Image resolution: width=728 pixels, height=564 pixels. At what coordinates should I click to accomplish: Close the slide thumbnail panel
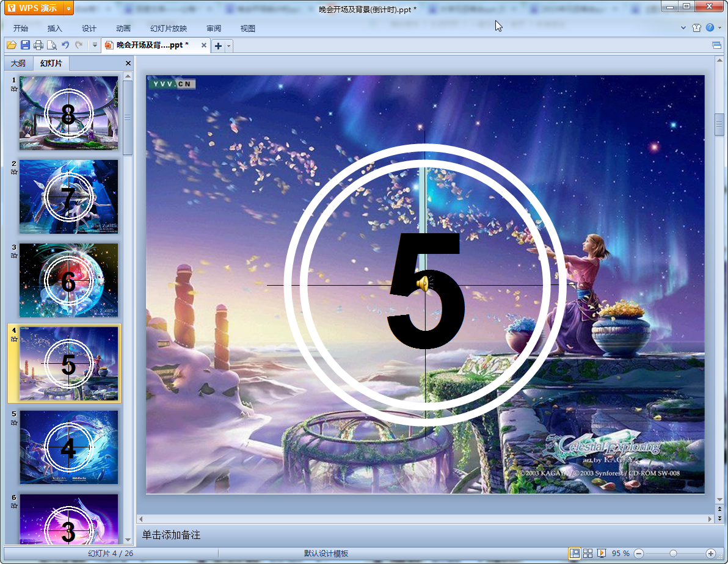click(x=128, y=63)
